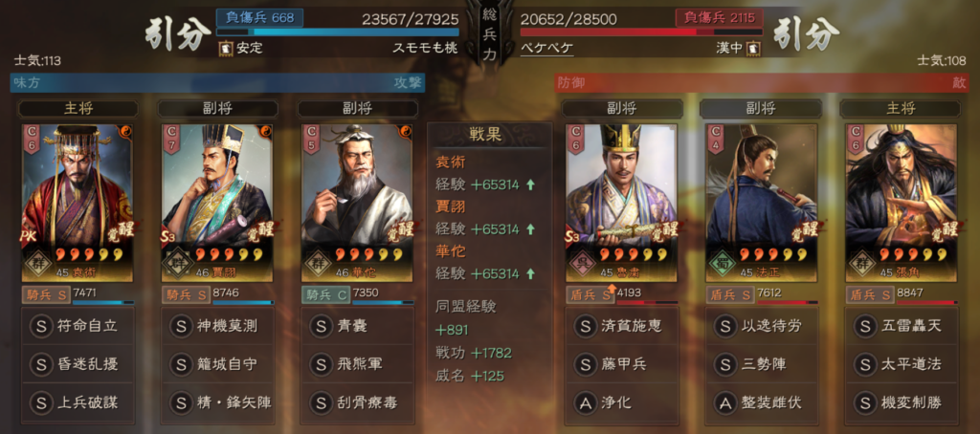Click the blue allied troop strength bar
The width and height of the screenshot is (980, 434).
tap(338, 32)
